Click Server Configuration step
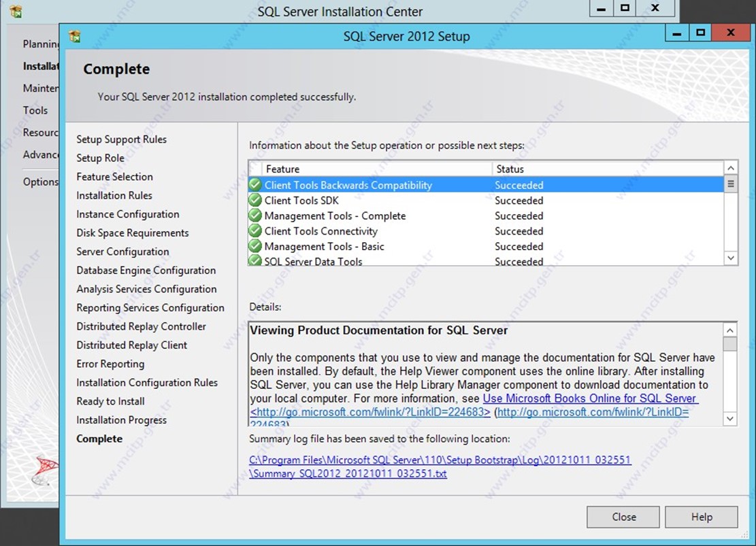 tap(122, 252)
